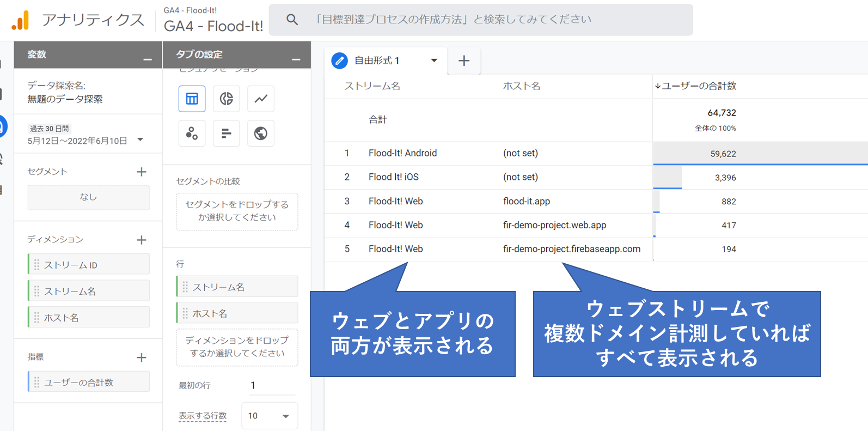Click the 合計 totals row label
The height and width of the screenshot is (431, 868).
point(377,120)
